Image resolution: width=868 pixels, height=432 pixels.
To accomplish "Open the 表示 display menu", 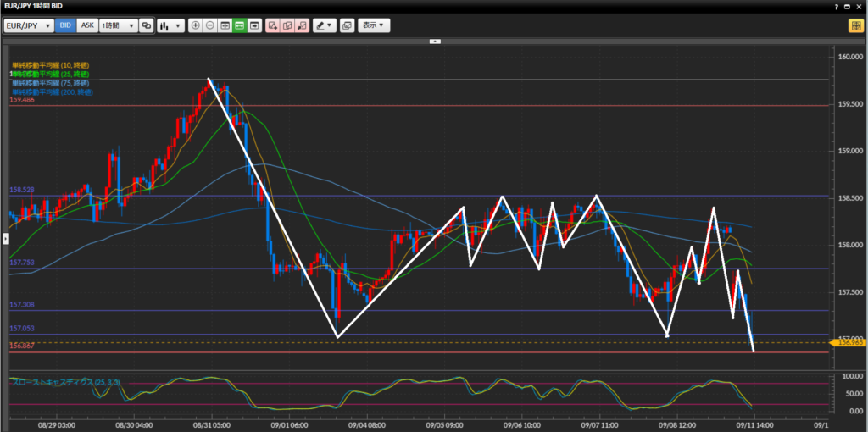I will tap(374, 25).
